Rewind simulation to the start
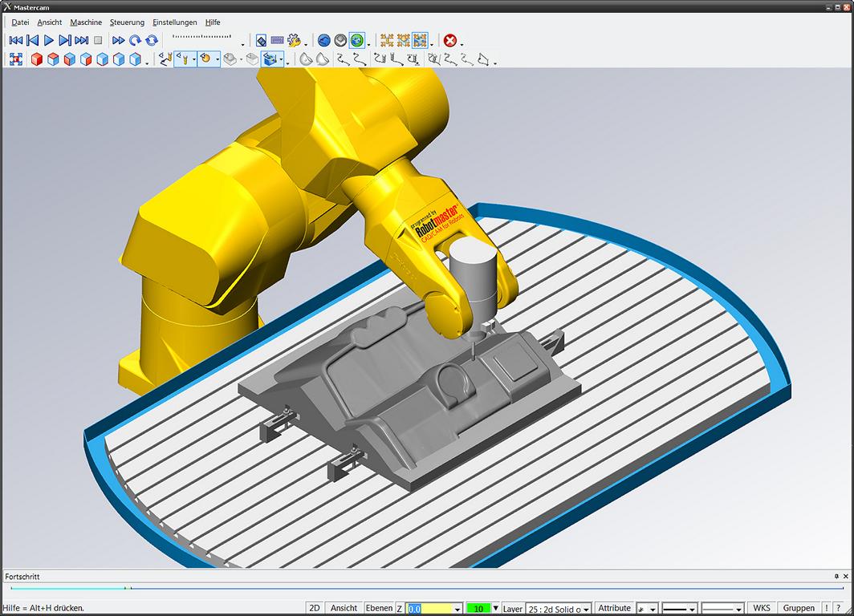Image resolution: width=854 pixels, height=616 pixels. (x=16, y=40)
